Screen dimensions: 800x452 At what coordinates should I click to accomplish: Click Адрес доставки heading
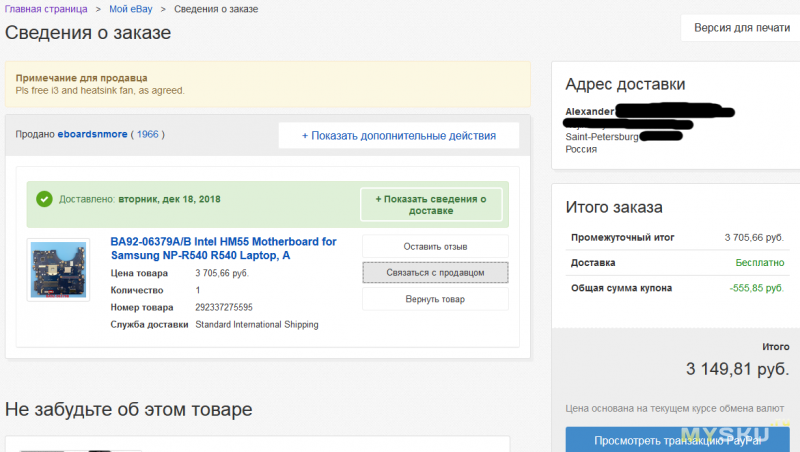click(625, 84)
